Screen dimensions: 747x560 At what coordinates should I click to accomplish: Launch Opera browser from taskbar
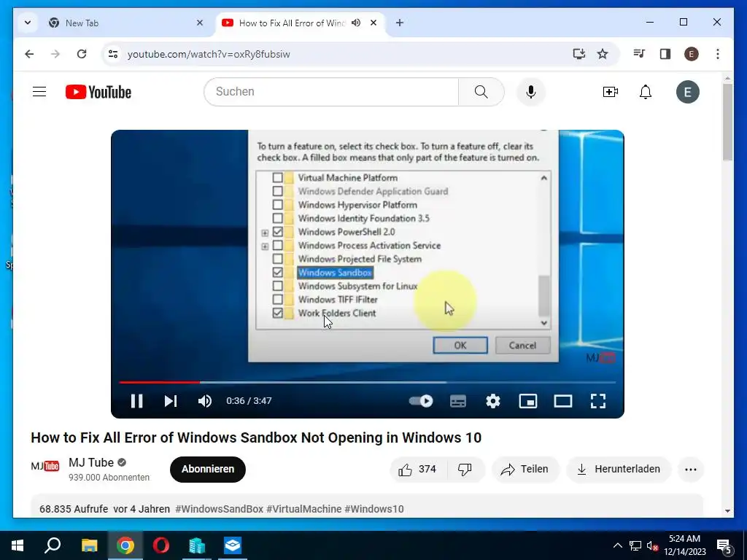pos(161,545)
